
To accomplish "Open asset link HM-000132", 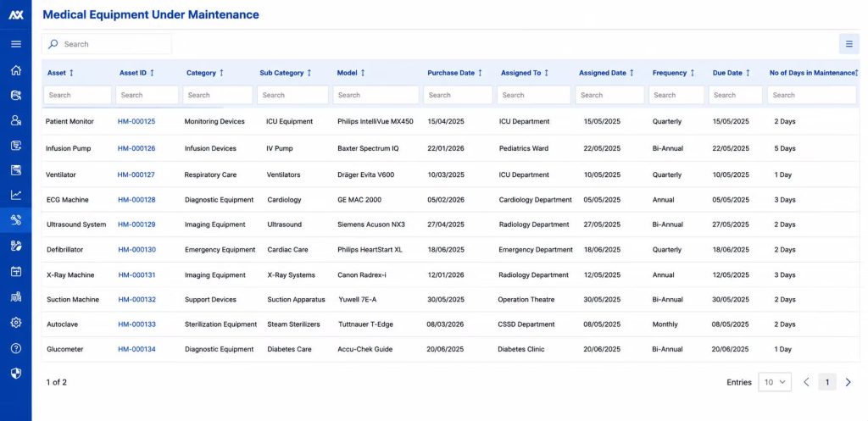I will pyautogui.click(x=136, y=299).
